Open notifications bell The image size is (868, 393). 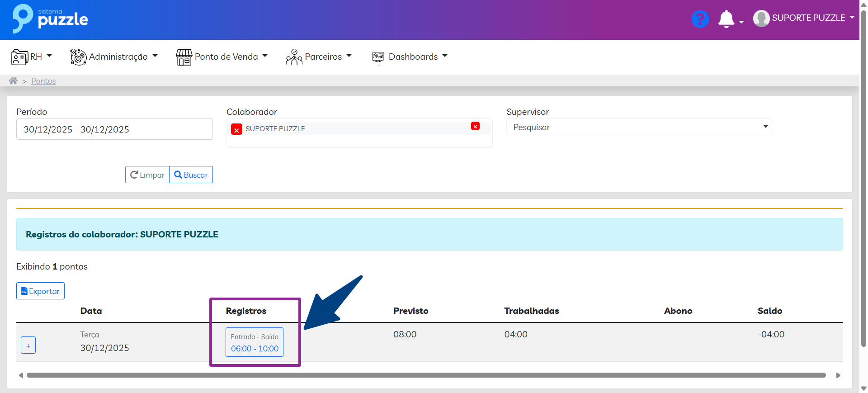pyautogui.click(x=726, y=19)
